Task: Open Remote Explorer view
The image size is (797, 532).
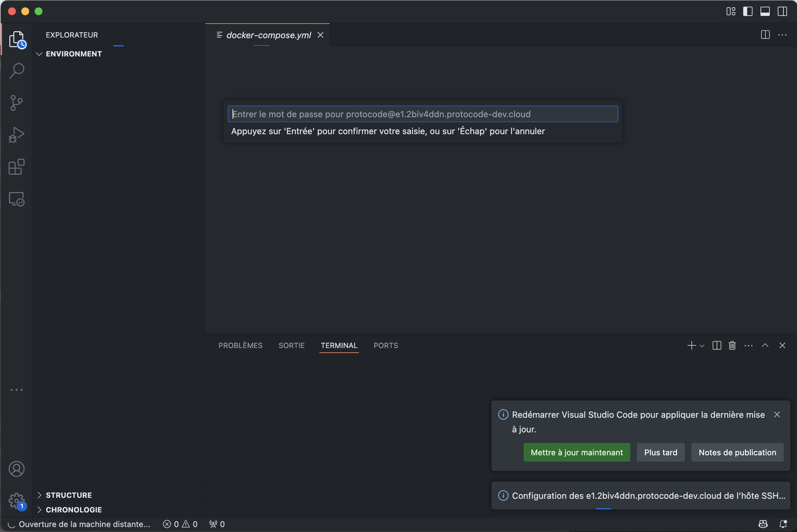Action: coord(16,199)
